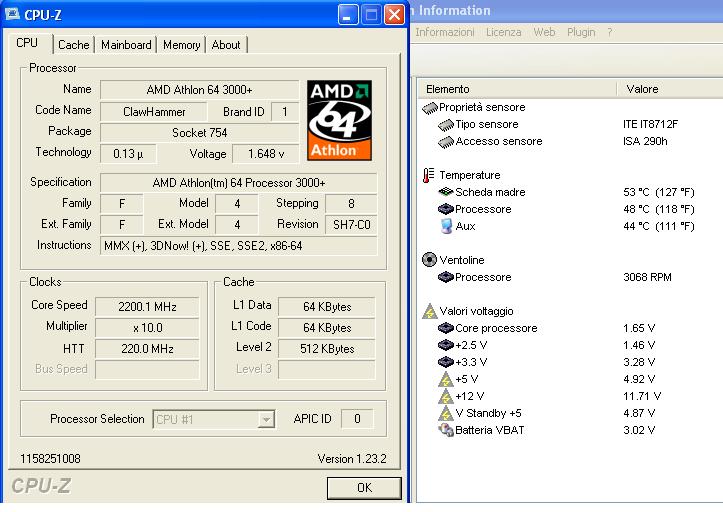Screen dimensions: 723x512
Task: Click the Processore fan speed CPU icon
Action: tap(446, 277)
